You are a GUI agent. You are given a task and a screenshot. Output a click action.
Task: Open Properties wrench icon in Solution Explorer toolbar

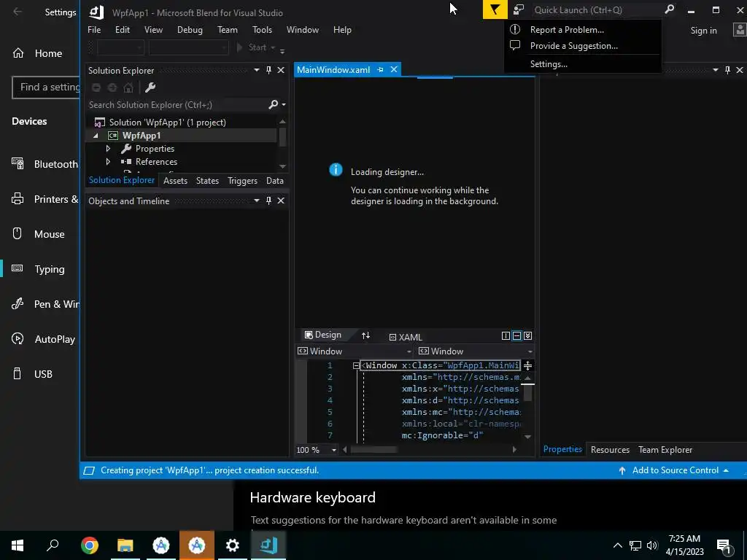coord(150,87)
